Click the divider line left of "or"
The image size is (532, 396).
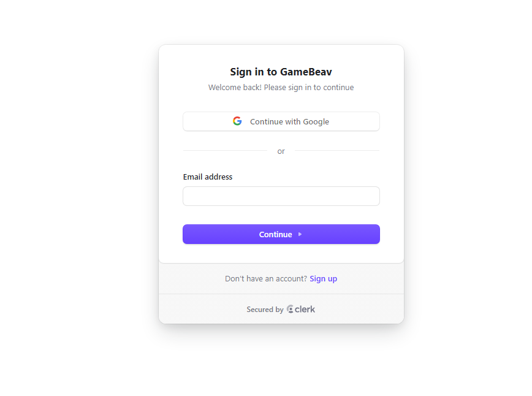(x=225, y=150)
